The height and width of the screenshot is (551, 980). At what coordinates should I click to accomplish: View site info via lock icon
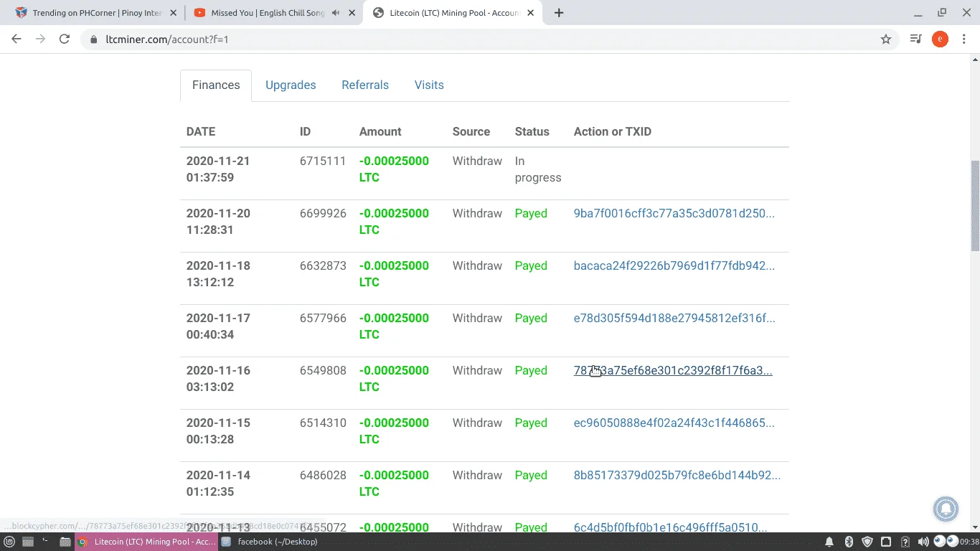[x=93, y=39]
